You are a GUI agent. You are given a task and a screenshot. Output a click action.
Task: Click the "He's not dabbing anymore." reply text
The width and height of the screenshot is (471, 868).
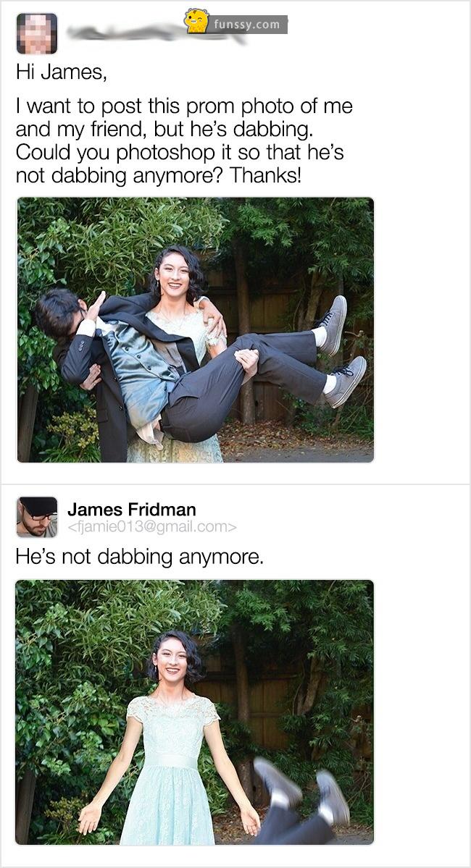pos(140,556)
